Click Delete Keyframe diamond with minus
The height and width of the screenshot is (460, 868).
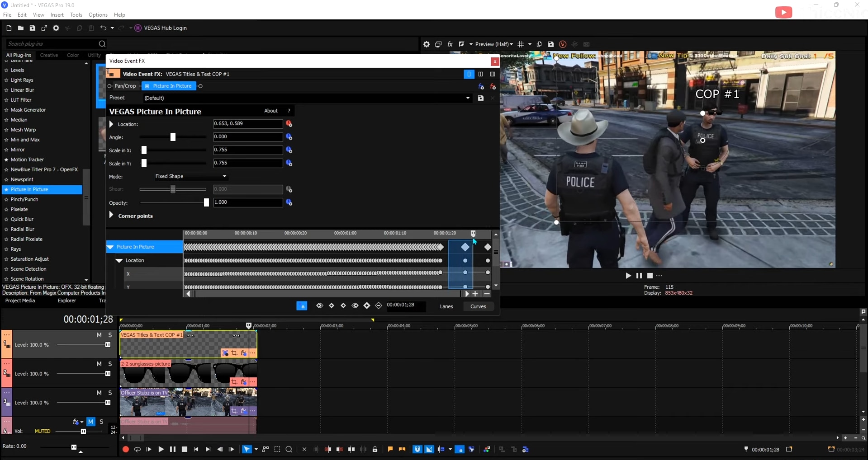[379, 306]
